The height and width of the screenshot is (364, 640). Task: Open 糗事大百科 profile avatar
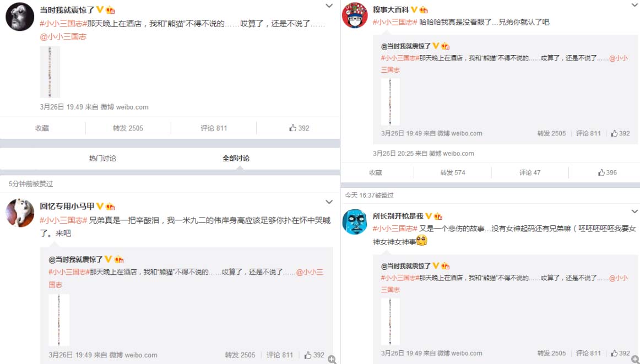(x=354, y=15)
